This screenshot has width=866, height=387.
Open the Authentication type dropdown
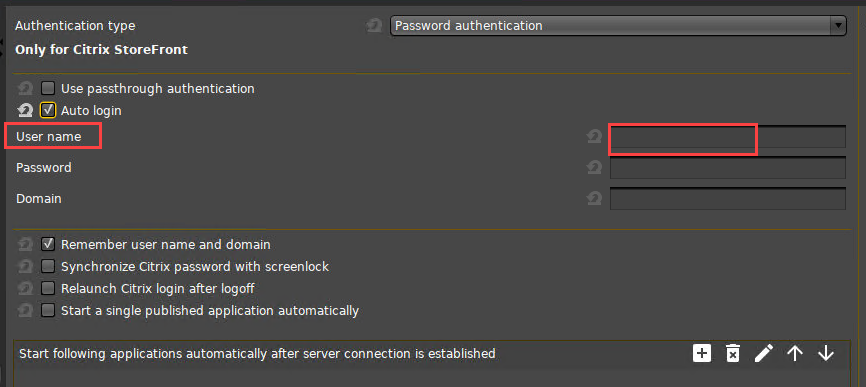[x=618, y=25]
